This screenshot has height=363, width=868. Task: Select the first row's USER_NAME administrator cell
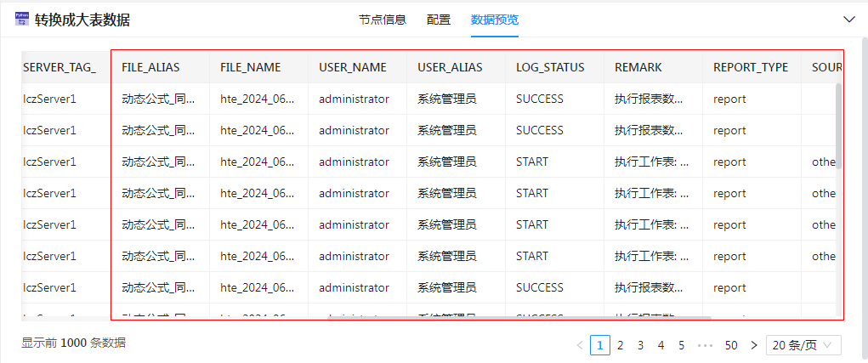(x=354, y=99)
